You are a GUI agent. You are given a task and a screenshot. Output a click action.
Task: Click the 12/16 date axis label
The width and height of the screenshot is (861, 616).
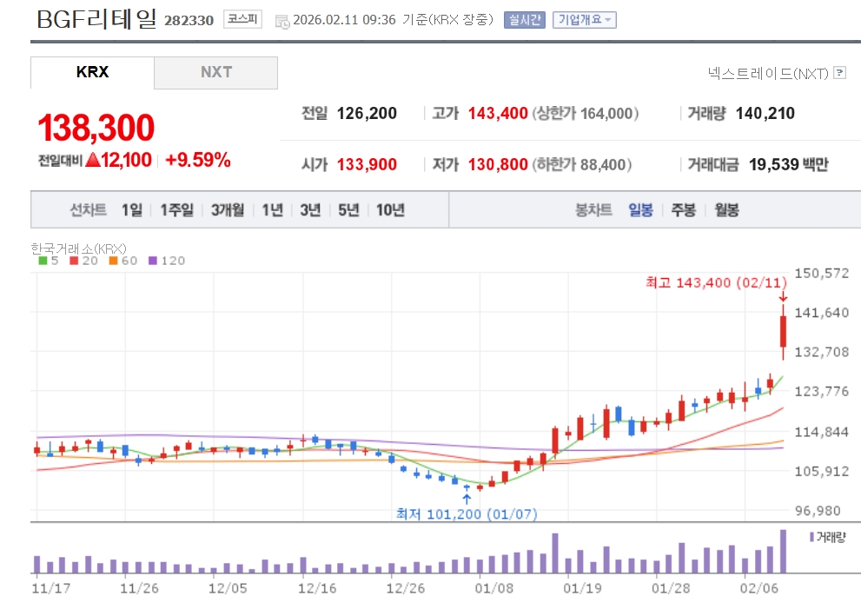[x=317, y=588]
